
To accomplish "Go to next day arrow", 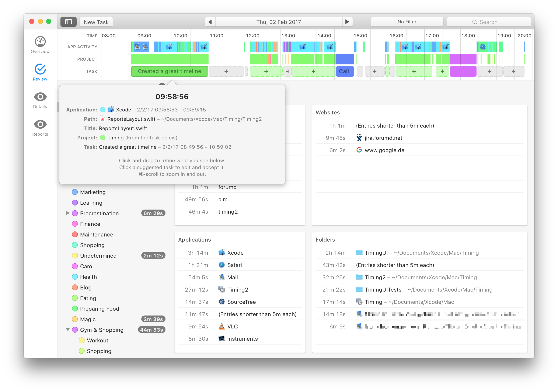I will [347, 22].
